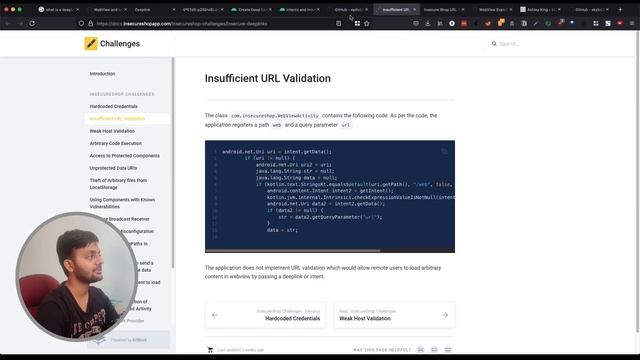Click the previous page left arrow icon
The width and height of the screenshot is (640, 360).
tap(215, 315)
